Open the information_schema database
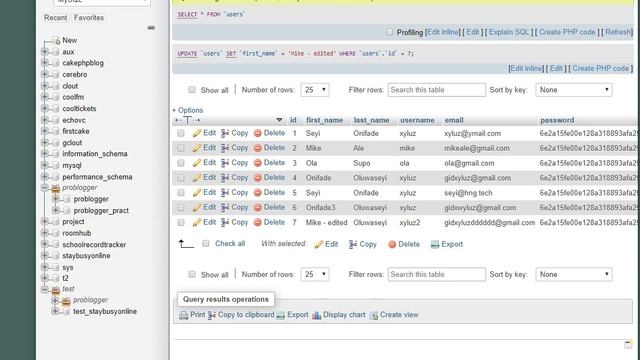This screenshot has height=360, width=640. [x=95, y=154]
